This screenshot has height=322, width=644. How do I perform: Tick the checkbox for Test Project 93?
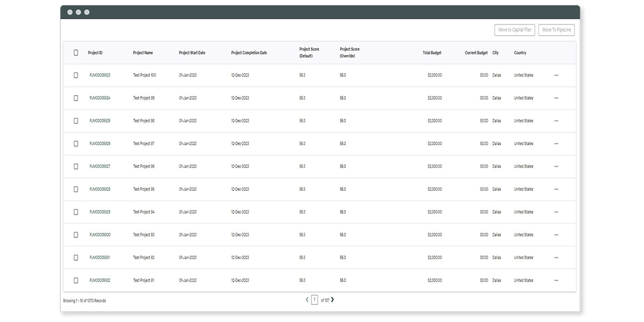click(76, 235)
